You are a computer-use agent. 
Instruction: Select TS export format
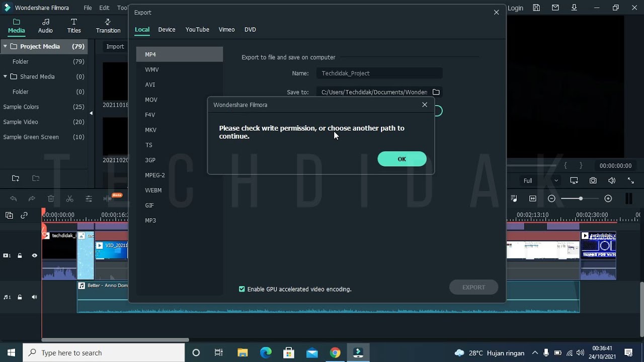pos(179,145)
